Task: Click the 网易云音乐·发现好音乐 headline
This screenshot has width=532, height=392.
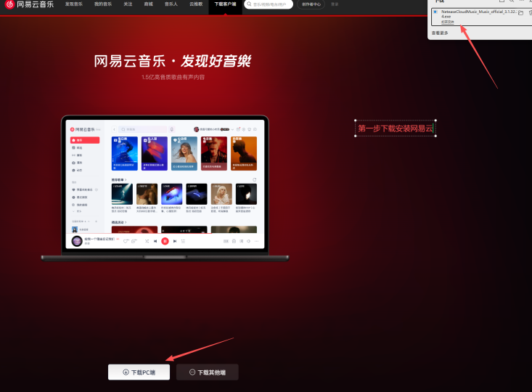Action: [172, 62]
